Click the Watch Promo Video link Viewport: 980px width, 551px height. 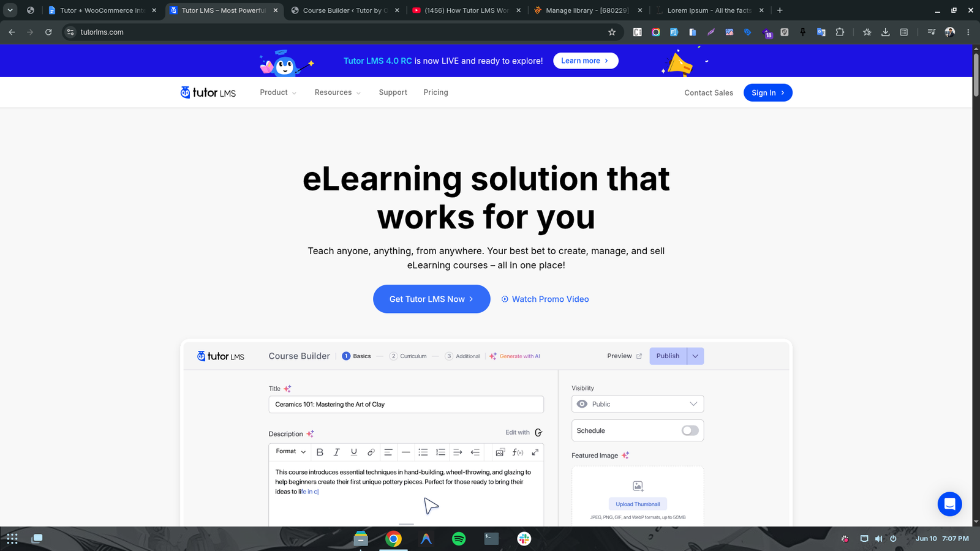tap(545, 299)
